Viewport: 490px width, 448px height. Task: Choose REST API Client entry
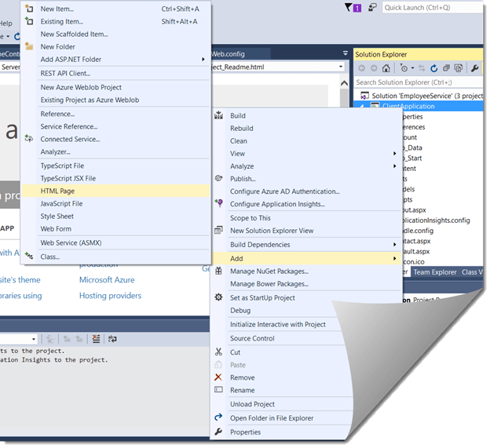point(115,73)
